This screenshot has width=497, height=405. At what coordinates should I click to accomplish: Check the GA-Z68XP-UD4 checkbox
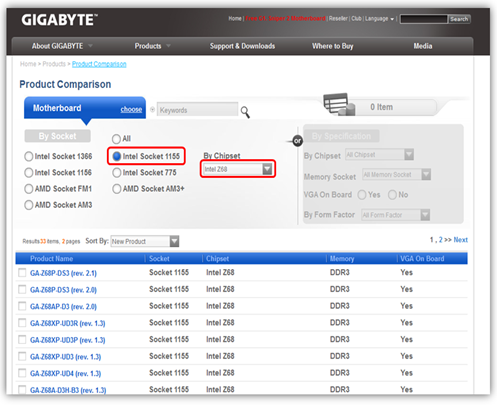tap(22, 373)
